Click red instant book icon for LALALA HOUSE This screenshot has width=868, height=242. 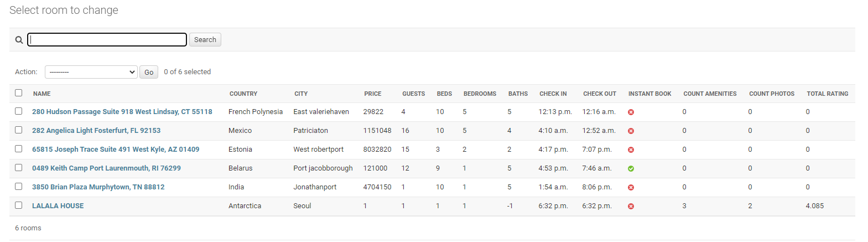[x=631, y=206]
